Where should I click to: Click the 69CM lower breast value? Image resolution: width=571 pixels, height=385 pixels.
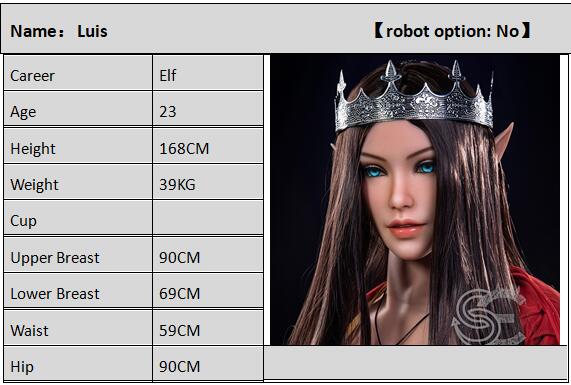point(180,294)
